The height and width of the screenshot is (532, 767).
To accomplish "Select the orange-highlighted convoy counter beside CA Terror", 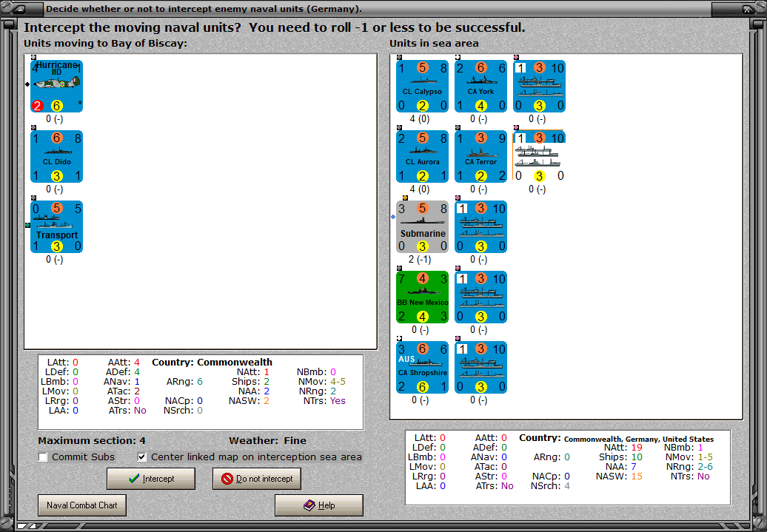I will click(x=539, y=156).
